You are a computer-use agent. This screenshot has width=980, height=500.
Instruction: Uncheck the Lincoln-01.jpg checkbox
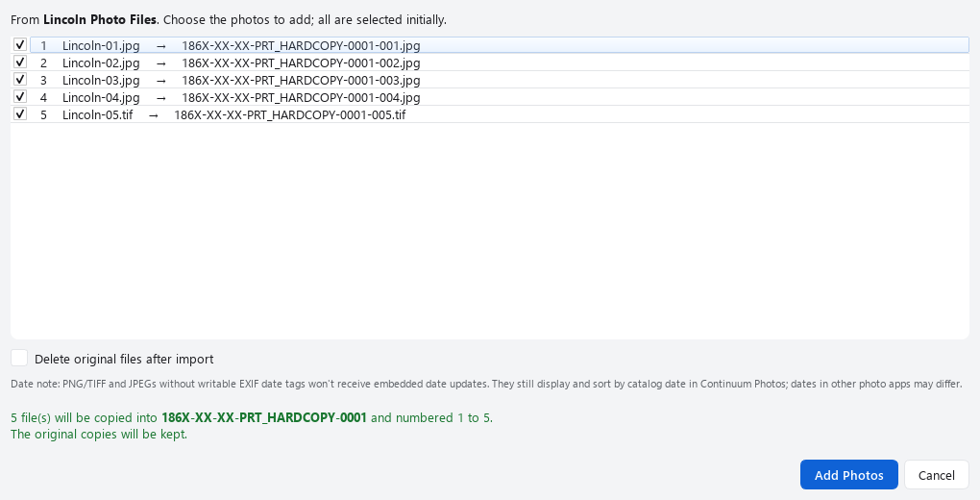click(x=20, y=45)
